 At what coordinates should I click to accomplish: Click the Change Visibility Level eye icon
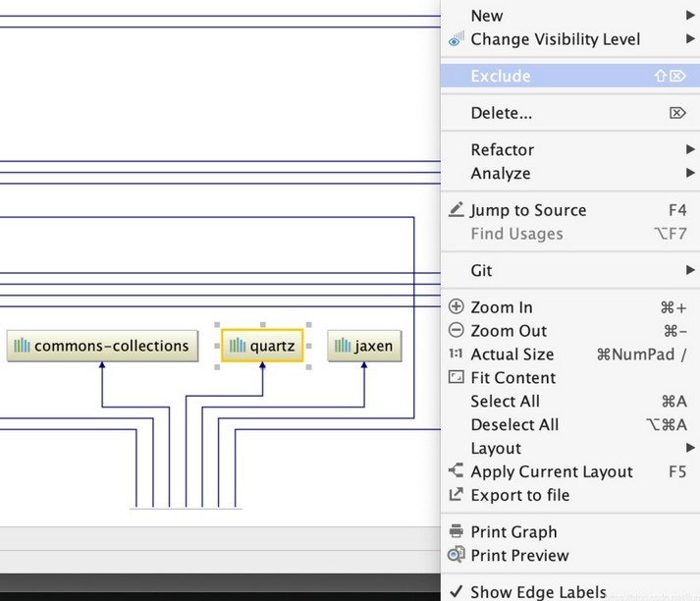coord(456,39)
